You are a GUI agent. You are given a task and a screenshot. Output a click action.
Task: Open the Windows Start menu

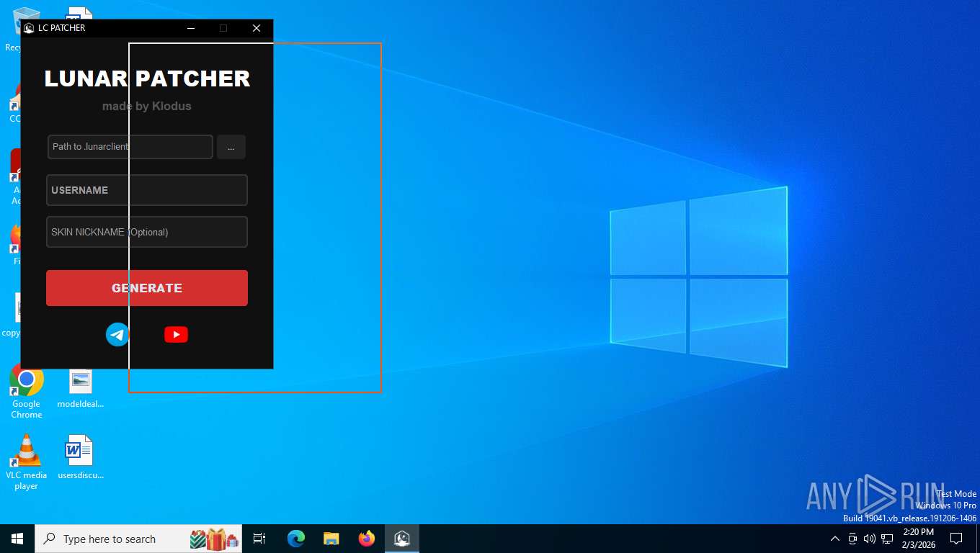point(17,539)
